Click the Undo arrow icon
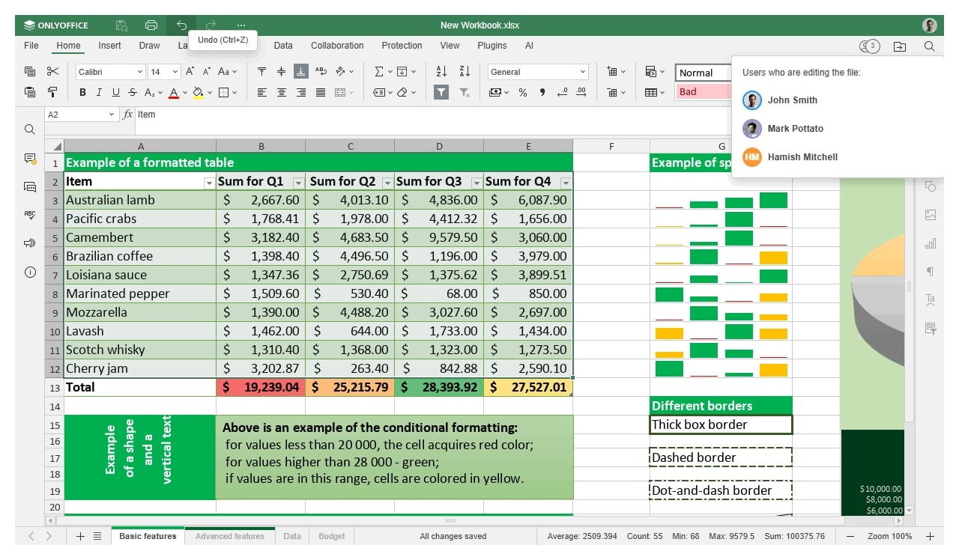This screenshot has height=560, width=959. pyautogui.click(x=181, y=25)
